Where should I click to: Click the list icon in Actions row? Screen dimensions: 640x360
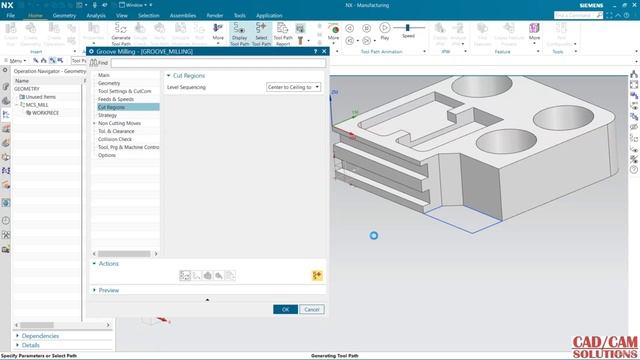230,276
